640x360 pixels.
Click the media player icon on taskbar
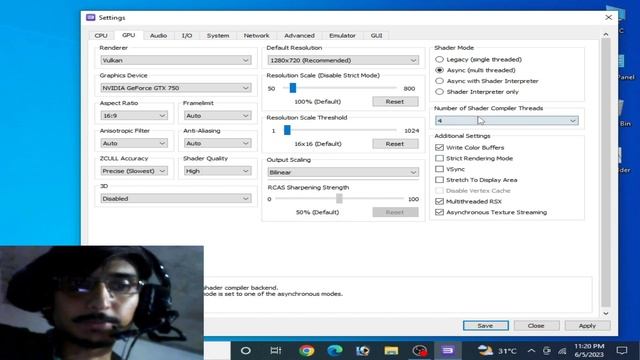[x=362, y=351]
